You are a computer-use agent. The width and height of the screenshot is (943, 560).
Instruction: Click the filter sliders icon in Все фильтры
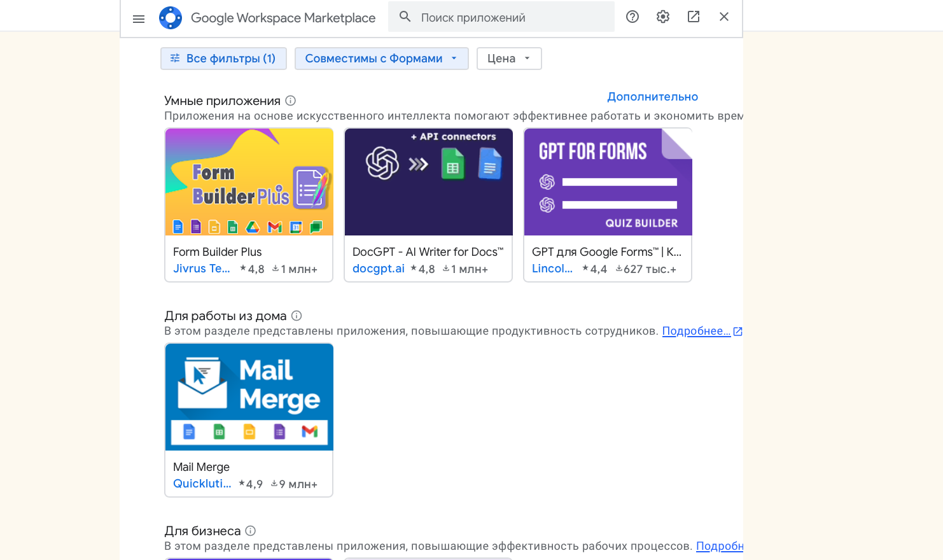click(x=175, y=58)
